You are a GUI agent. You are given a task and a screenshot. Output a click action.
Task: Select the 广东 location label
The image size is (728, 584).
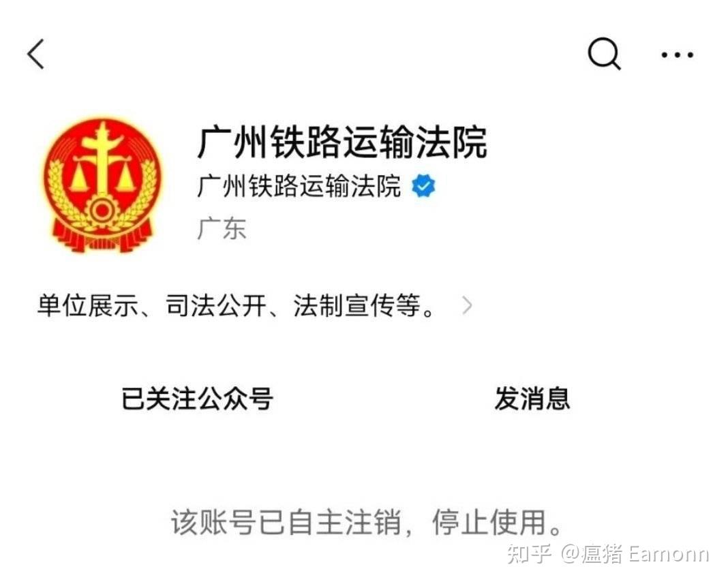(222, 228)
